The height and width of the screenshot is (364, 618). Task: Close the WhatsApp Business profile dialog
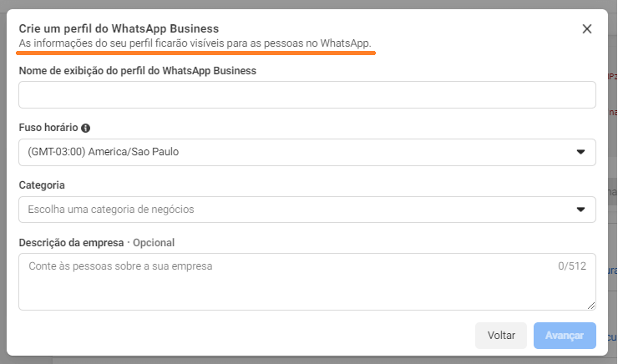coord(586,29)
